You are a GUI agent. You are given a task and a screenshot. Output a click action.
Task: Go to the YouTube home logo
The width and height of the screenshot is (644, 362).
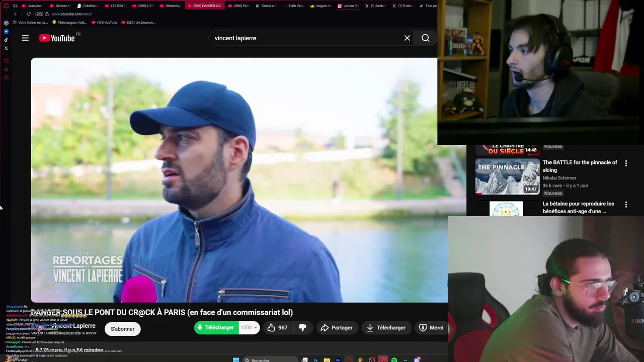point(57,38)
